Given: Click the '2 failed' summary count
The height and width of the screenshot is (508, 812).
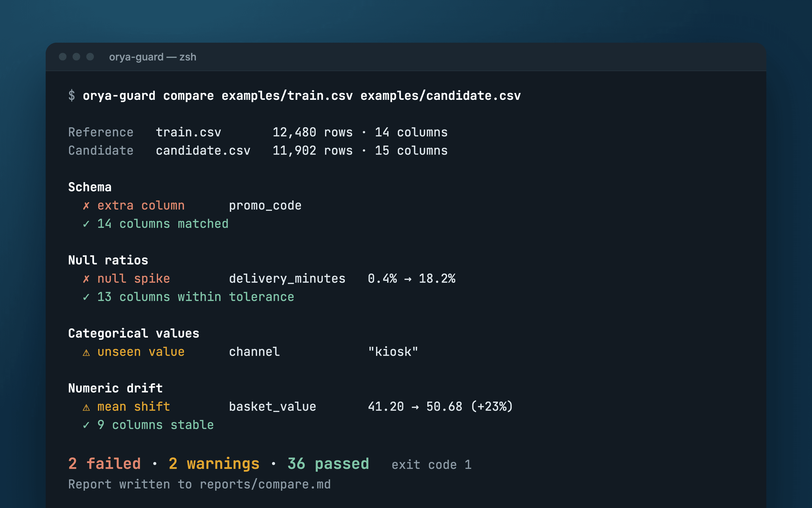Looking at the screenshot, I should point(104,464).
